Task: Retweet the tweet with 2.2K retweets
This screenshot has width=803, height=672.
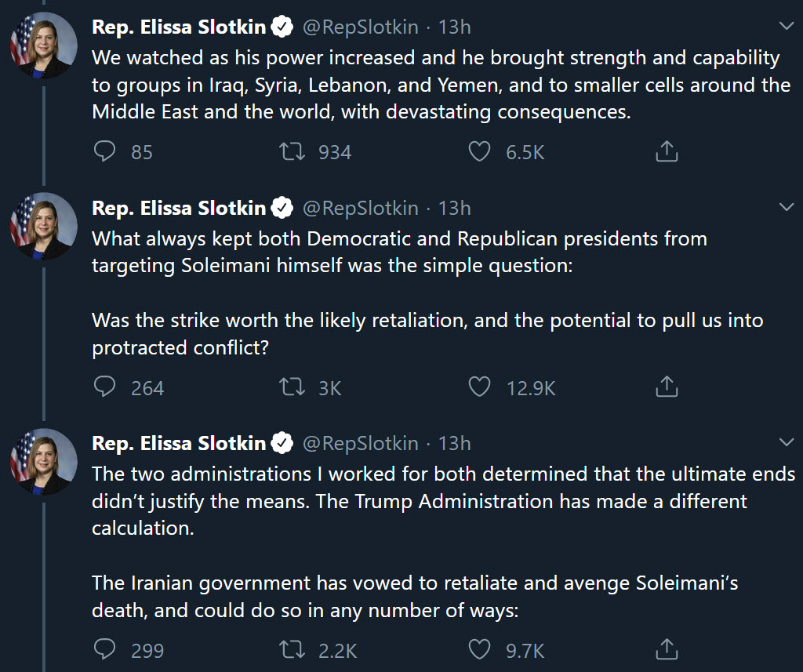Action: (x=292, y=649)
